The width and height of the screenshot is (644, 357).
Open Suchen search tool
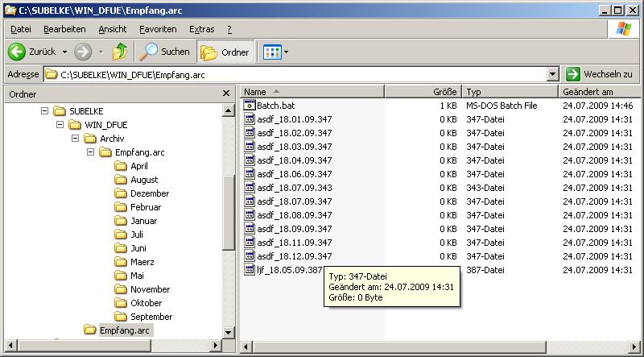click(165, 52)
